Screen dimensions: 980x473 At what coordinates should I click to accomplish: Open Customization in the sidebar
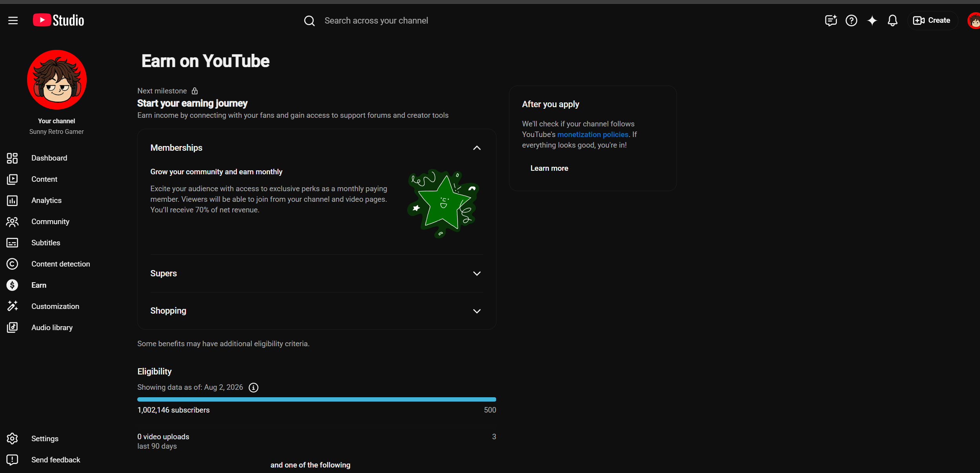tap(55, 307)
